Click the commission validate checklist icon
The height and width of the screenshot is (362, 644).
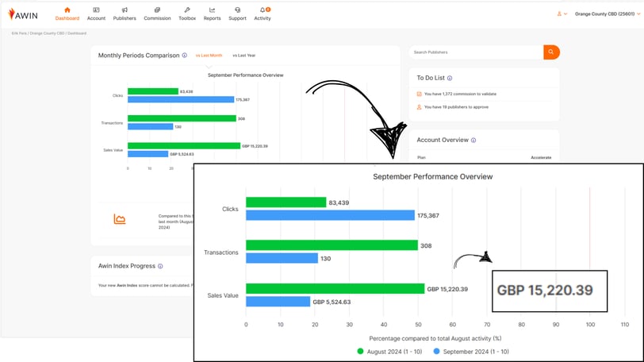tap(419, 94)
